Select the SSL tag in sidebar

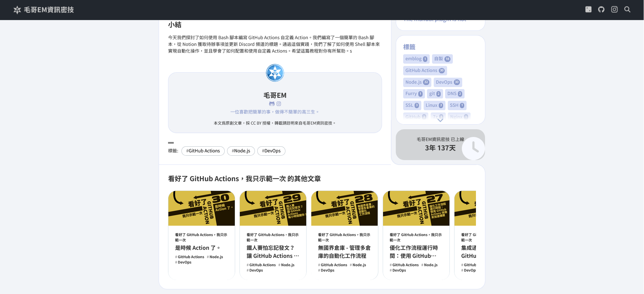click(412, 105)
